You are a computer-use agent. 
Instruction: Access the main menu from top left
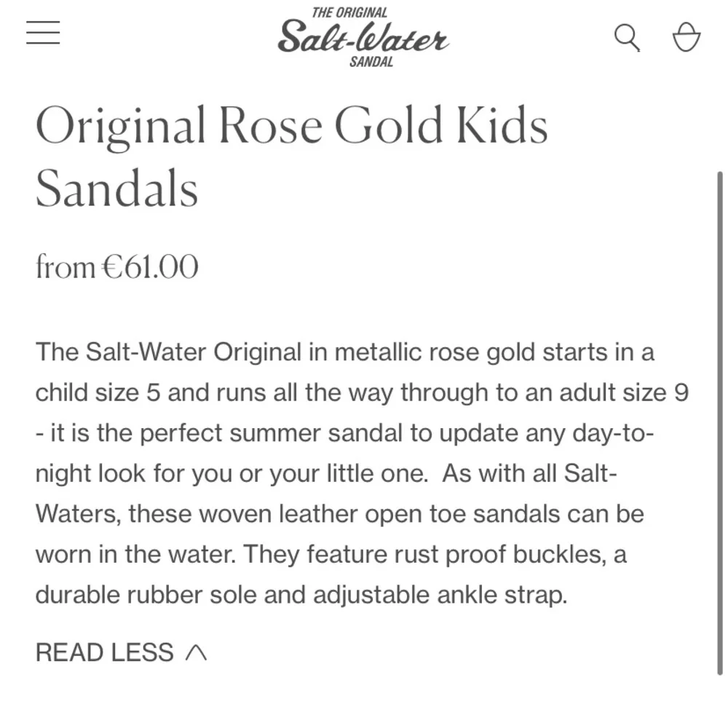(x=42, y=33)
